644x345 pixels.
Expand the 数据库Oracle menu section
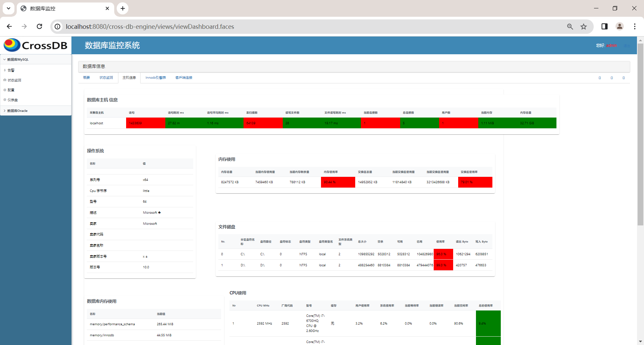pyautogui.click(x=5, y=111)
